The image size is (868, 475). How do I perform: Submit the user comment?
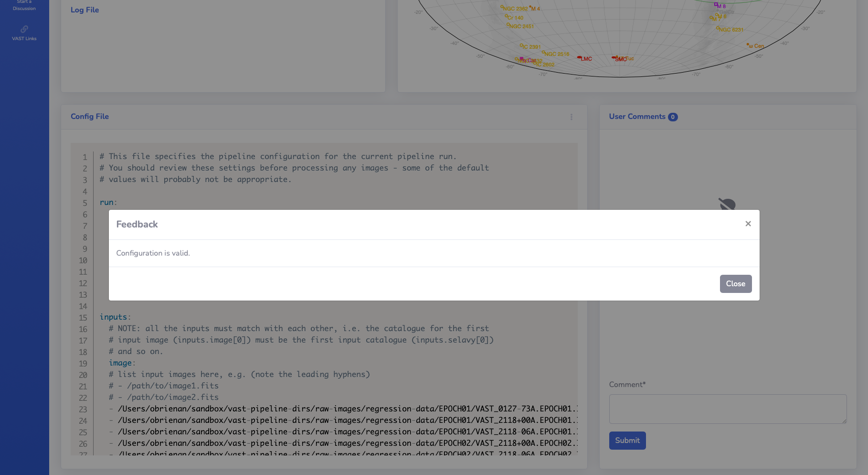click(x=627, y=440)
